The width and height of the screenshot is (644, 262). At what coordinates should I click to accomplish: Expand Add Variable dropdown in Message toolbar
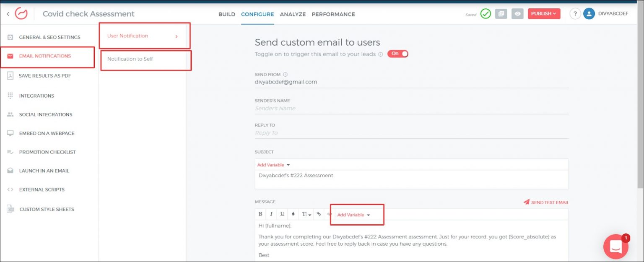coord(353,215)
